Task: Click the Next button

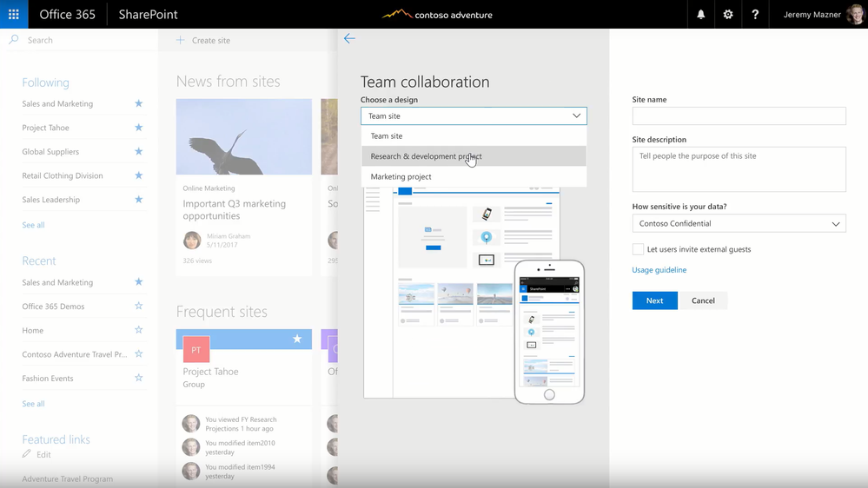Action: [655, 300]
